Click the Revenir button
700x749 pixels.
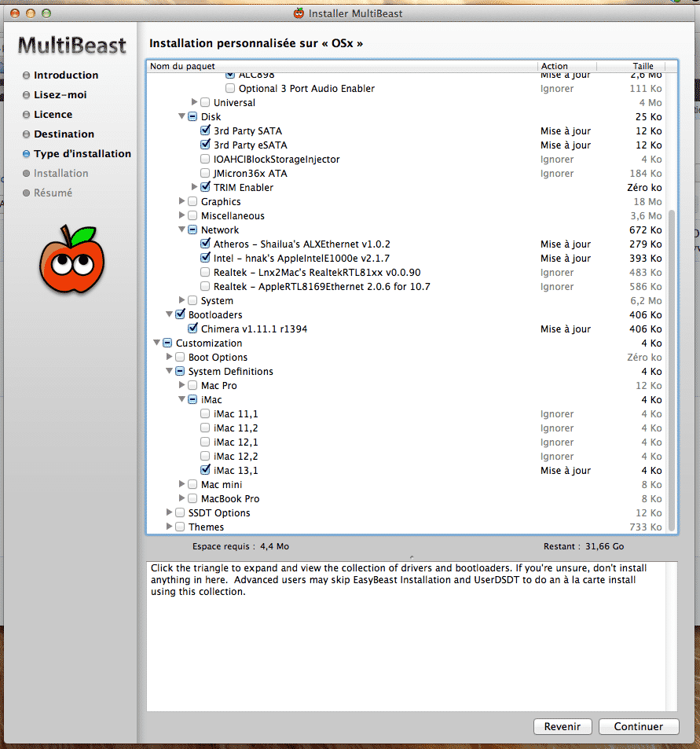pyautogui.click(x=563, y=726)
